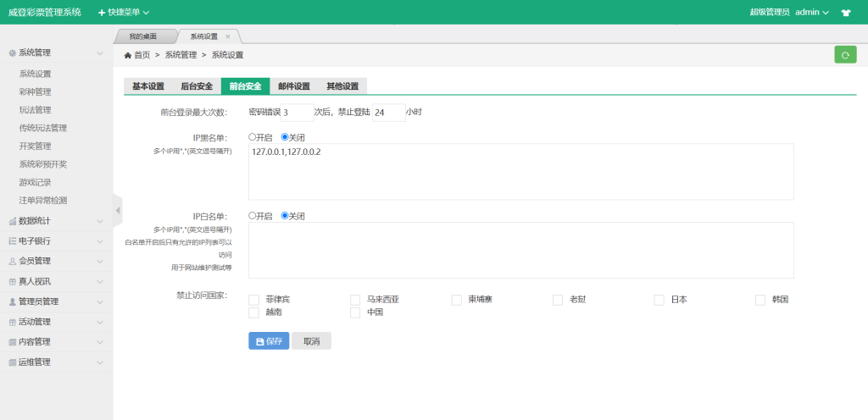Open the 后台安全 tab
The width and height of the screenshot is (868, 420).
(197, 86)
